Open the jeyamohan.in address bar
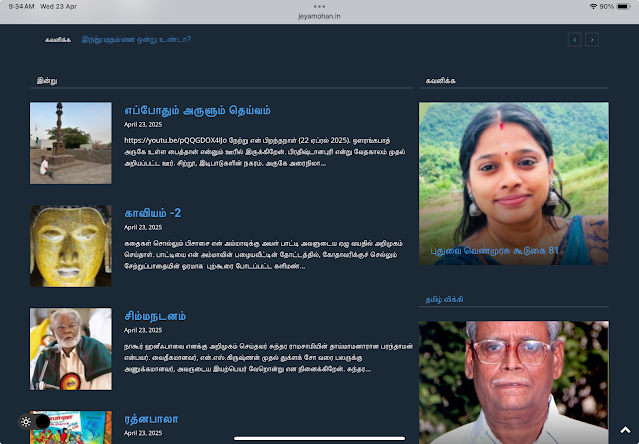The width and height of the screenshot is (639, 444). click(x=320, y=16)
